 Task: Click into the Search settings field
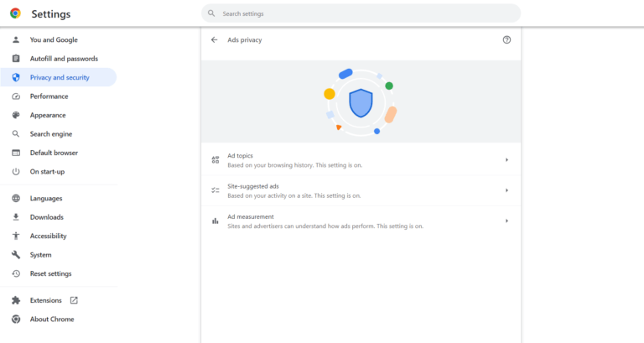(x=361, y=13)
